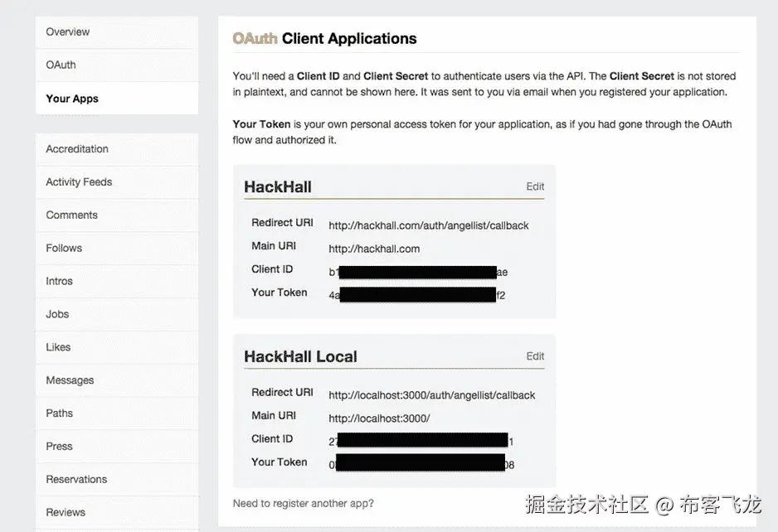Click http://localhost:3000/ main URI
This screenshot has height=532, width=778.
click(x=379, y=418)
